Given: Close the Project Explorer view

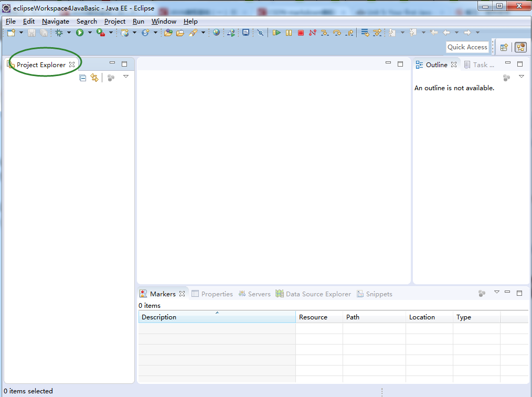Looking at the screenshot, I should pyautogui.click(x=72, y=65).
